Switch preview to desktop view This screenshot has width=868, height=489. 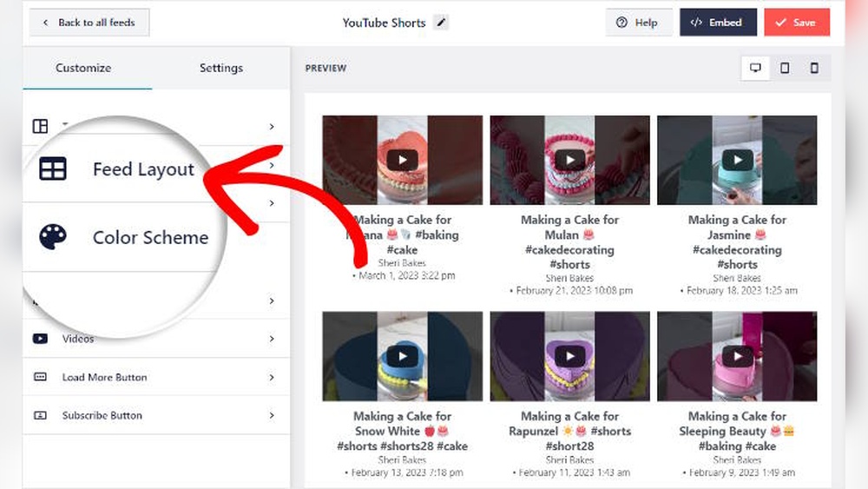click(x=755, y=68)
